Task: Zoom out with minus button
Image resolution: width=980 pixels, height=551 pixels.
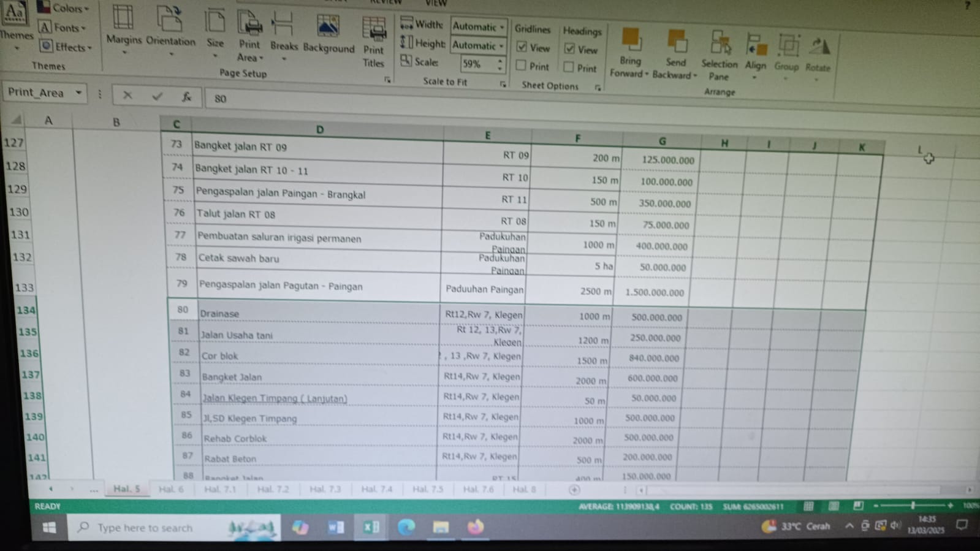Action: pyautogui.click(x=876, y=506)
